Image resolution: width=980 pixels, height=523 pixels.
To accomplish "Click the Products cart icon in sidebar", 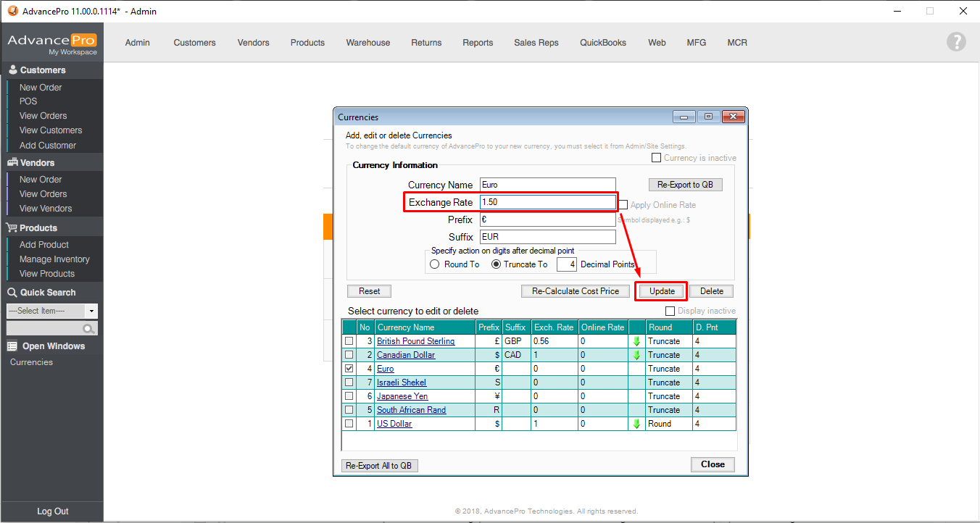I will (x=12, y=228).
